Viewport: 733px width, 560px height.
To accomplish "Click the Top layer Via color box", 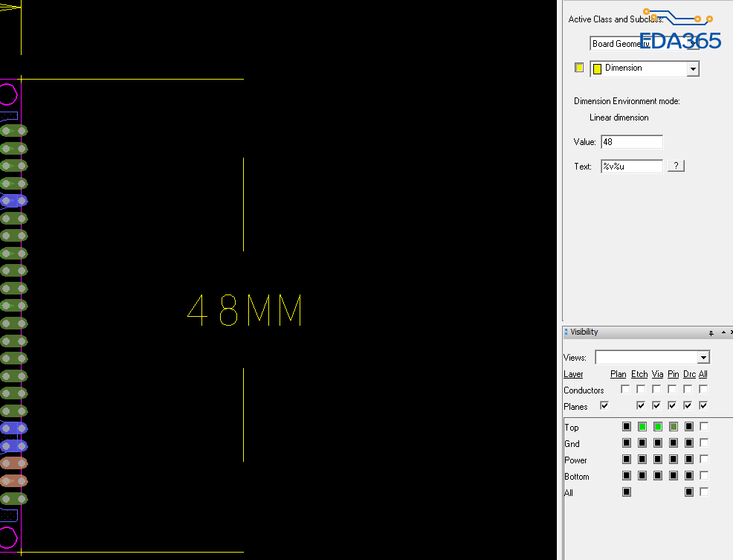I will click(658, 427).
